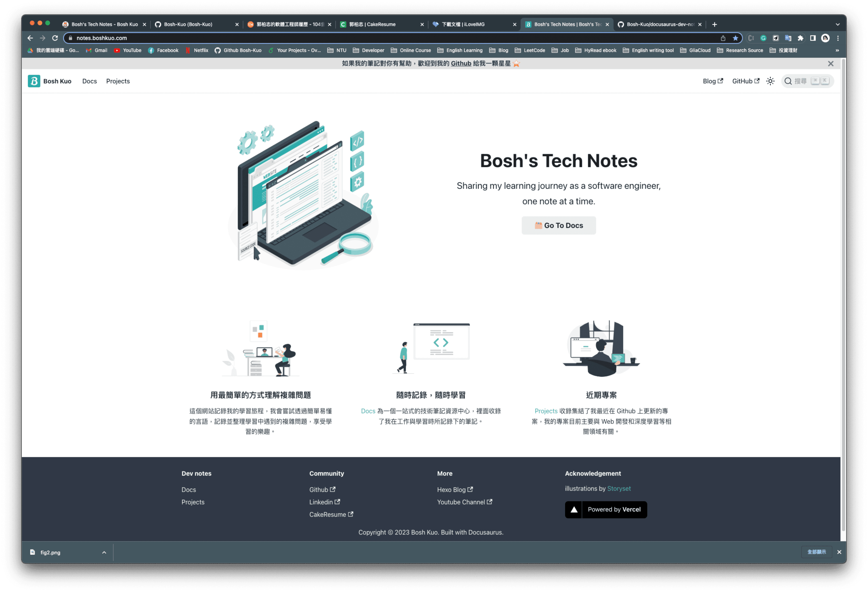The image size is (868, 592).
Task: Open a new tab with plus button
Action: pyautogui.click(x=714, y=24)
